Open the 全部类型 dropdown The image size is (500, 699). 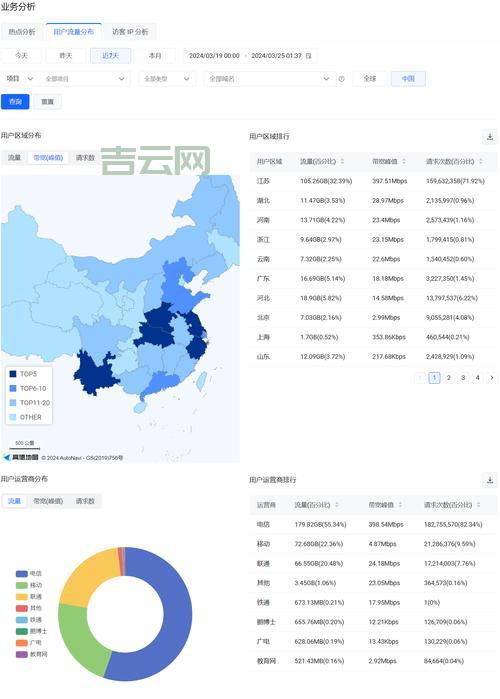point(166,78)
